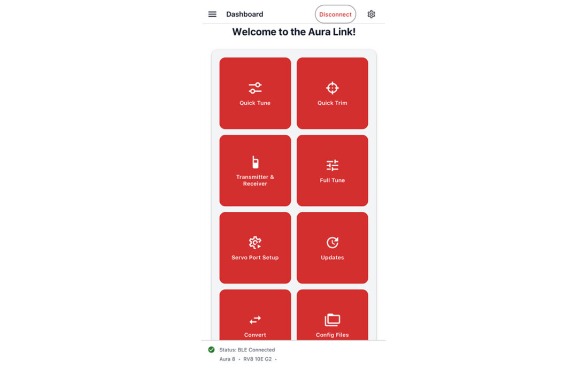Open the Quick Tune sliders icon
This screenshot has width=588, height=369.
coord(255,88)
